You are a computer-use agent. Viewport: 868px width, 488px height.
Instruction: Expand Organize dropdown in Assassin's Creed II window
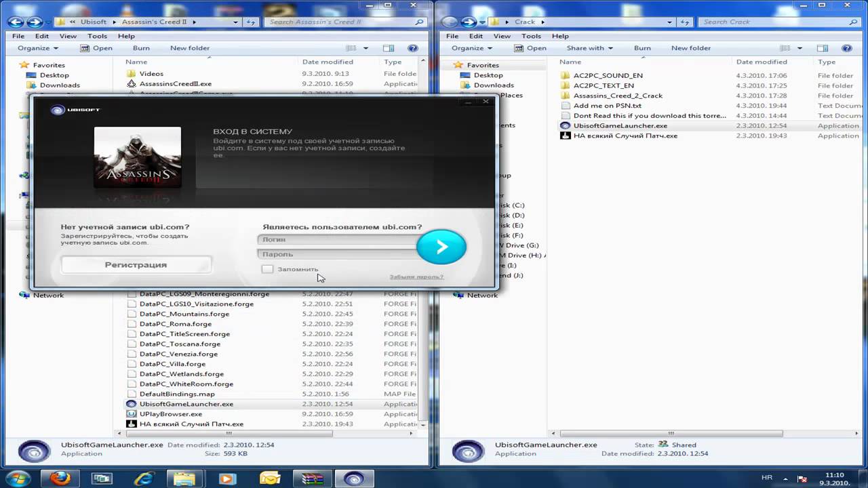[38, 48]
